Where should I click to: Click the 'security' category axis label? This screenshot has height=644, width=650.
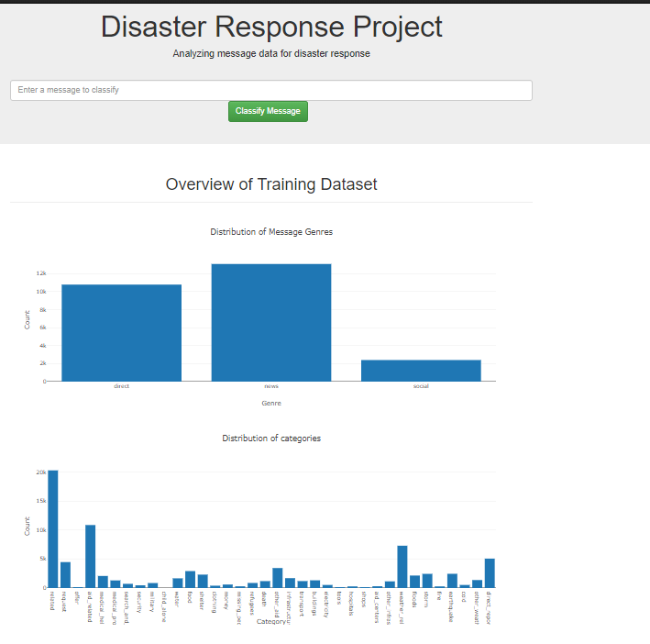(x=139, y=602)
